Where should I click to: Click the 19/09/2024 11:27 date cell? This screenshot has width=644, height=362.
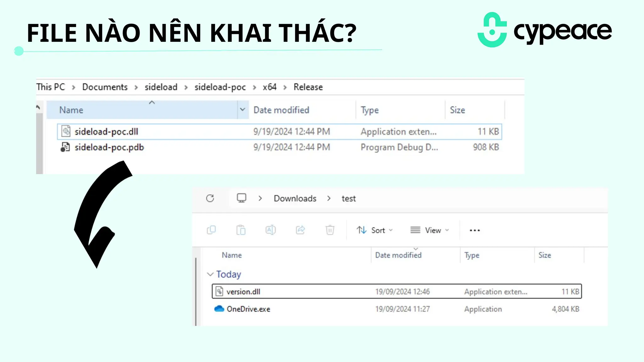(402, 309)
